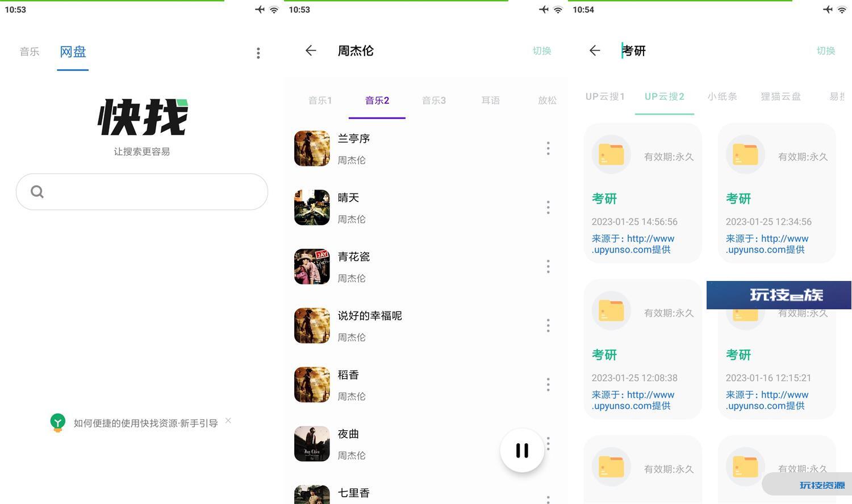Screen dimensions: 852x504
Task: Go back from 周杰伦 results
Action: (x=311, y=51)
